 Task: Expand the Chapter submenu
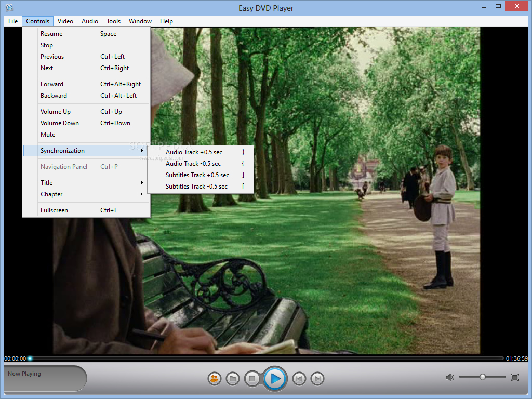tap(87, 194)
